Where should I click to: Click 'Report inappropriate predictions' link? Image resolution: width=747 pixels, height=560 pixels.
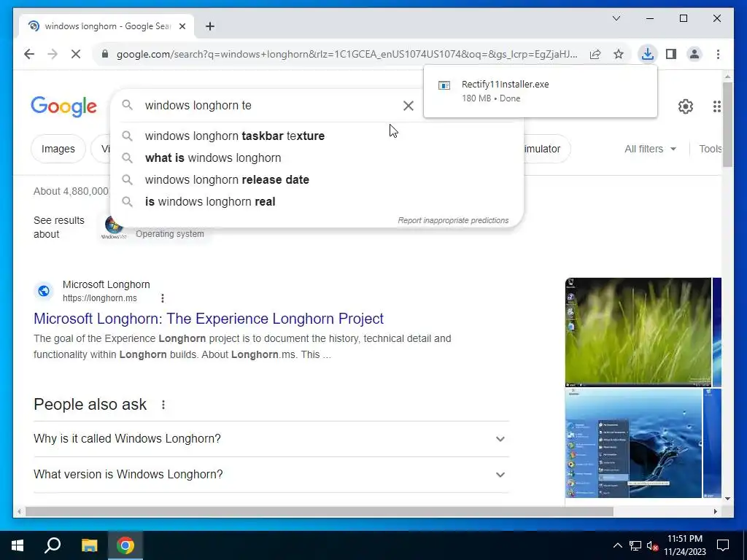pos(453,220)
